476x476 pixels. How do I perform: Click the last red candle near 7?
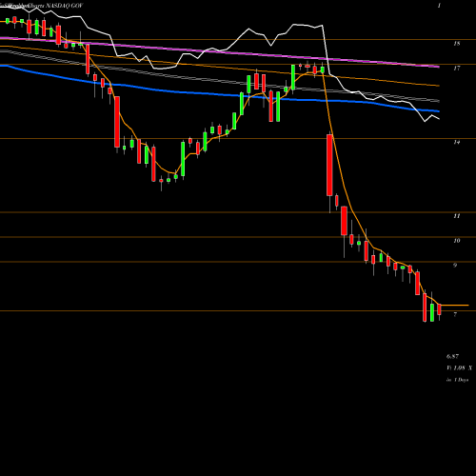pos(440,309)
